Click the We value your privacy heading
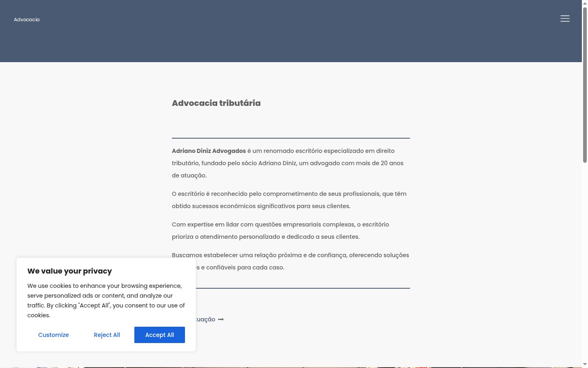 click(69, 271)
